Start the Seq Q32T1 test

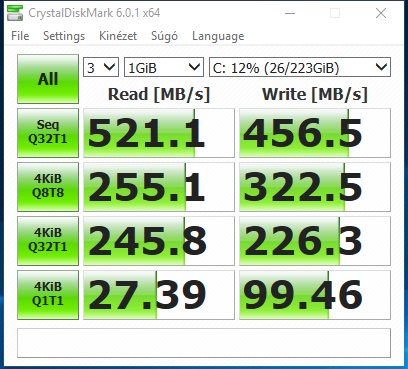48,133
